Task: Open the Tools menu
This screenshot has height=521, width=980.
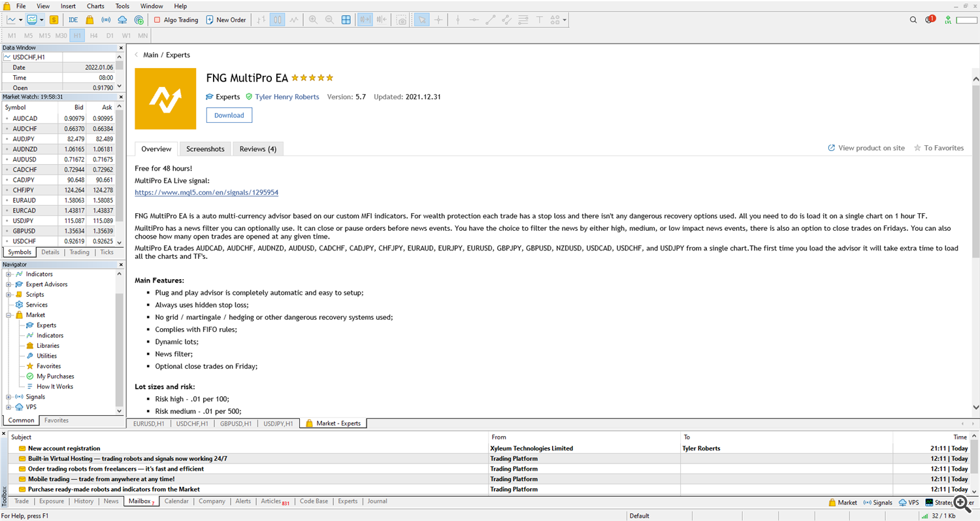Action: 122,6
